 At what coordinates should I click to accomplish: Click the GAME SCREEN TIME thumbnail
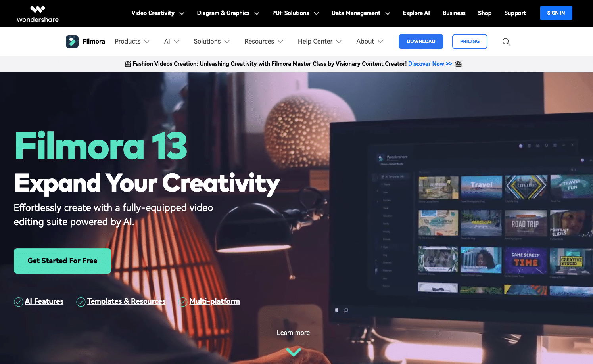tap(526, 260)
